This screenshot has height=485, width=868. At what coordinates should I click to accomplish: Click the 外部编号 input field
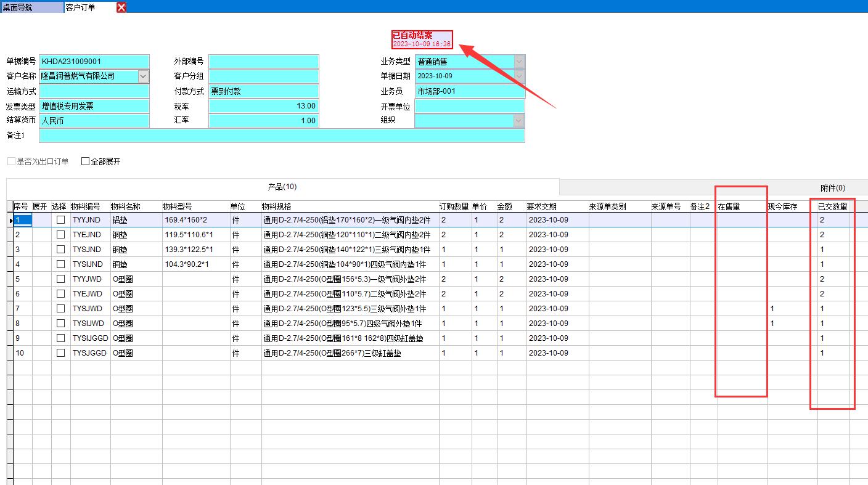click(264, 62)
